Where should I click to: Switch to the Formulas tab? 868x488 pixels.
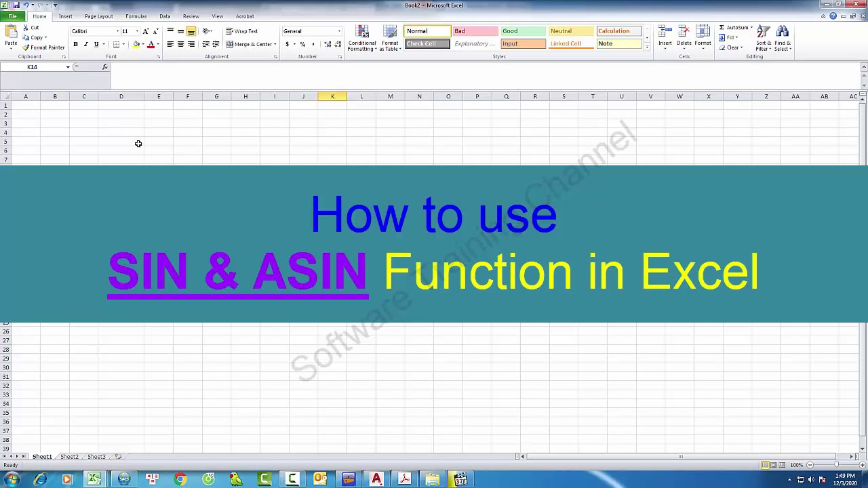pos(136,16)
